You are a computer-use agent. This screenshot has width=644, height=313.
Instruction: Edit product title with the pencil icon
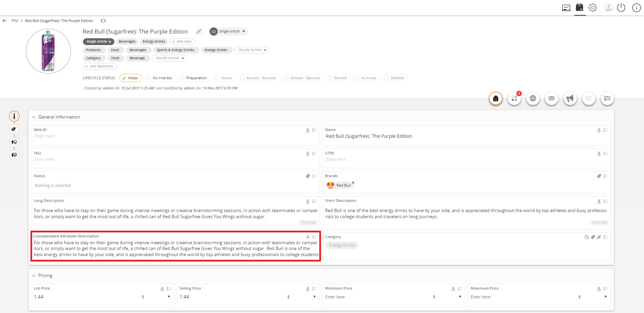coord(199,32)
